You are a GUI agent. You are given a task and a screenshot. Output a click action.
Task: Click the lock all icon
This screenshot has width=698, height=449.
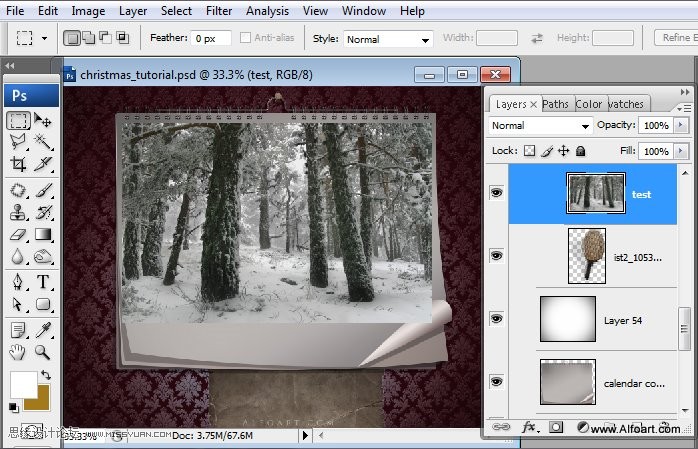pyautogui.click(x=581, y=151)
